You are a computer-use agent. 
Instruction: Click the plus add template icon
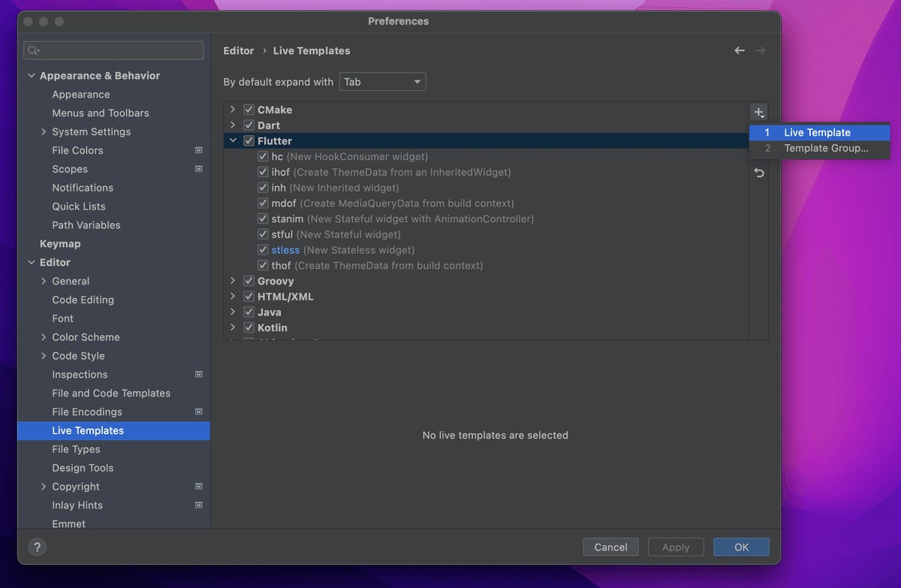759,113
